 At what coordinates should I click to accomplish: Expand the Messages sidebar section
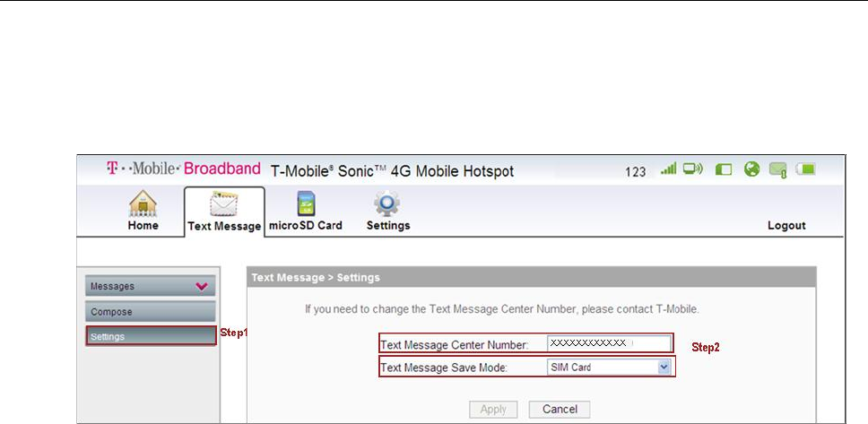pyautogui.click(x=150, y=286)
